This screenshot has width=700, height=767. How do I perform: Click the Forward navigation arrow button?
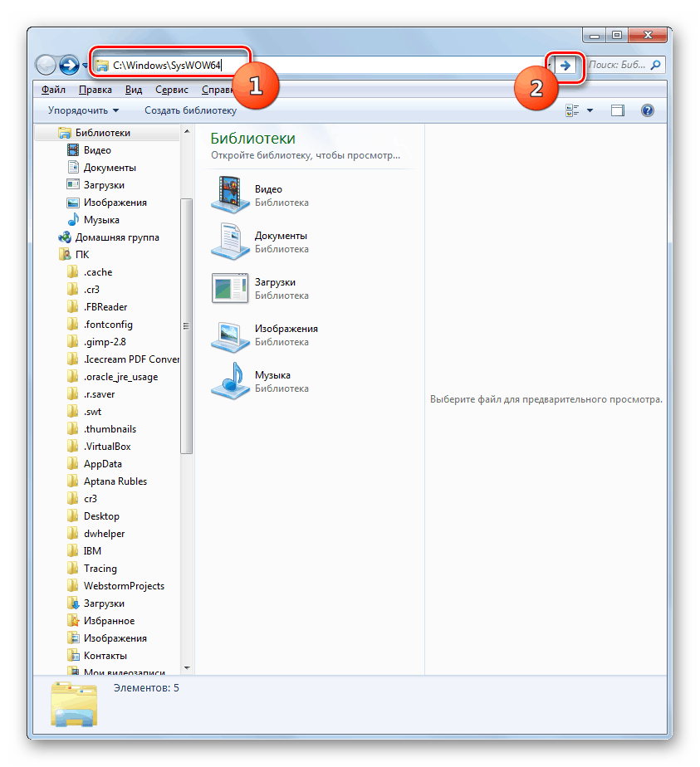point(69,65)
